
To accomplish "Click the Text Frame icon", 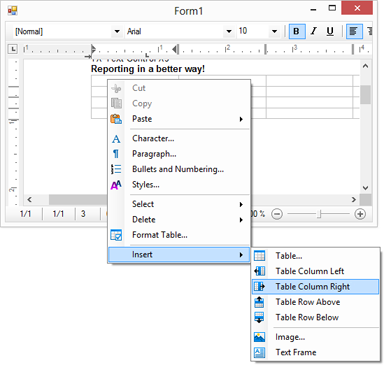I will coord(259,352).
